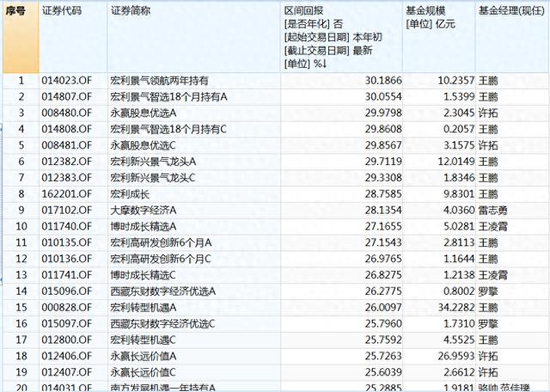The image size is (550, 392).
Task: Select code cell 012800.OF
Action: pos(67,340)
